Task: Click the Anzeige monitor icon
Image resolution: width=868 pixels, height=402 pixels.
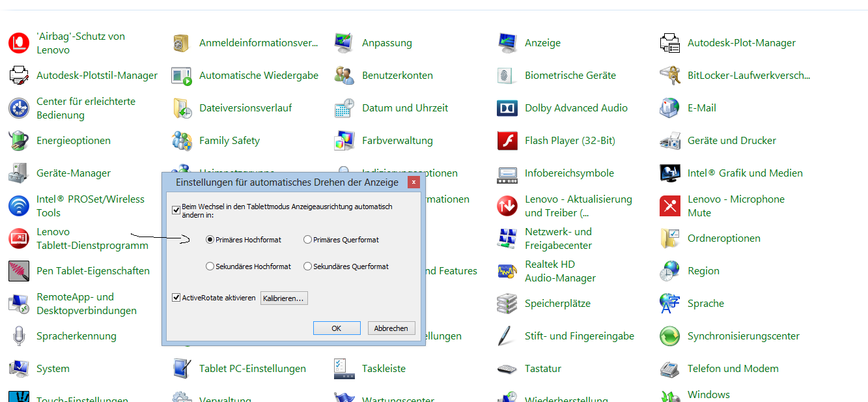Action: [x=507, y=43]
